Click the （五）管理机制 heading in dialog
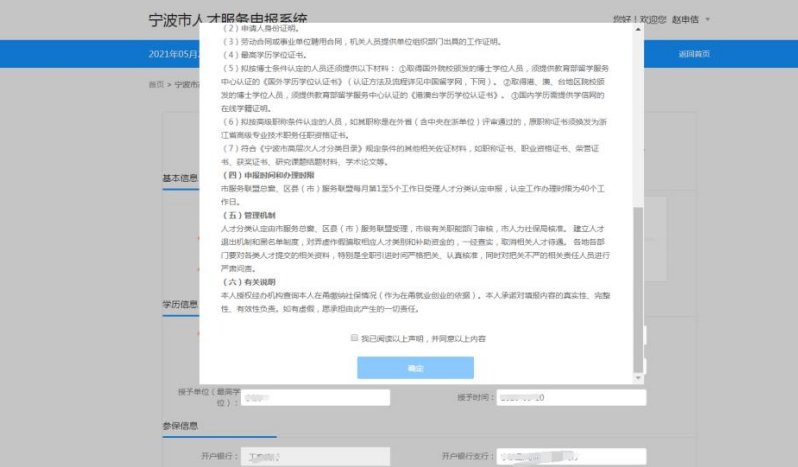The width and height of the screenshot is (798, 467). [x=245, y=215]
